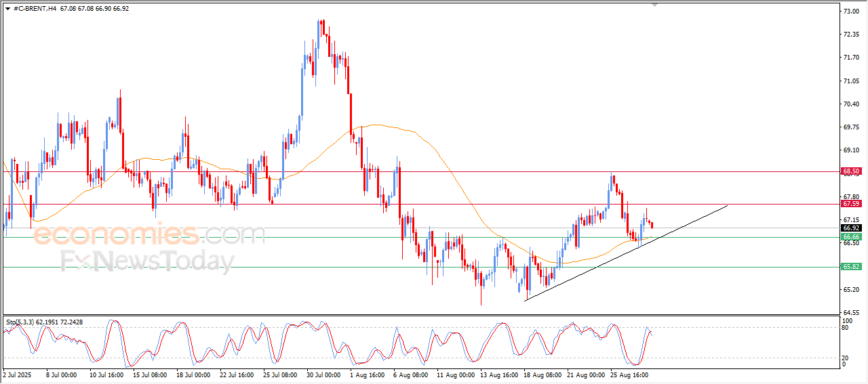Select the red 68.50 price level tag
This screenshot has width=868, height=384.
click(851, 171)
